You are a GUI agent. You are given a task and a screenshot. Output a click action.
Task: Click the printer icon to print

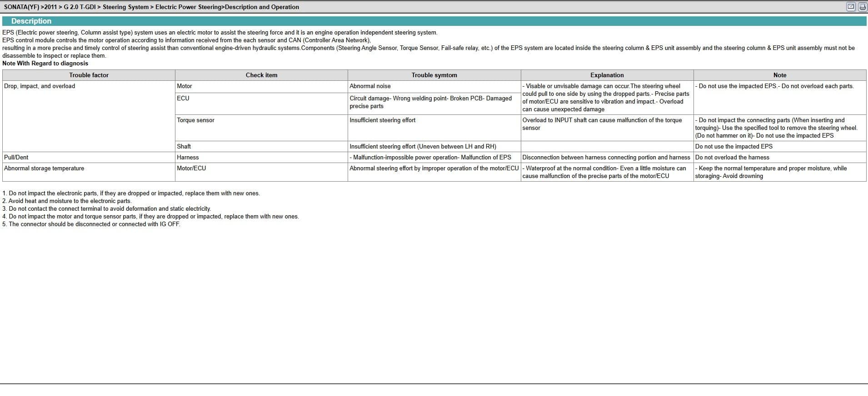tap(862, 7)
